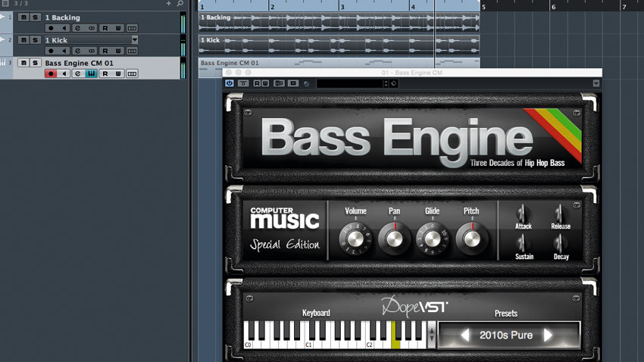
Task: Click the Glide knob
Action: pos(432,239)
